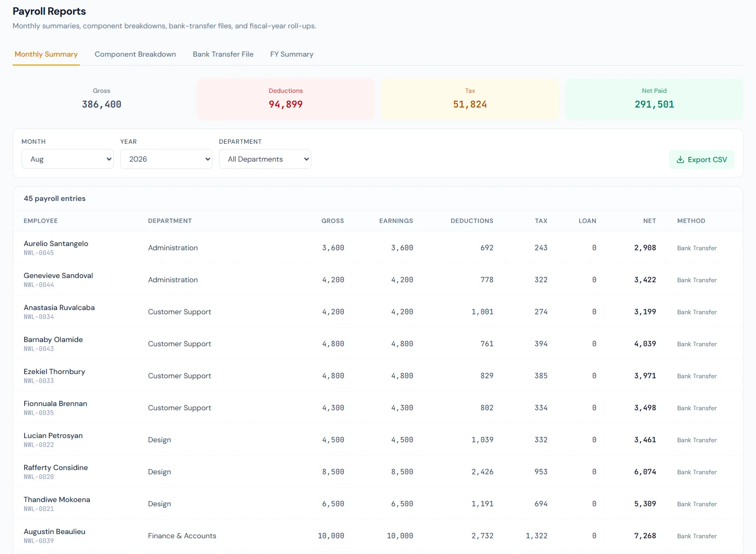Expand the All Departments dropdown

point(265,159)
